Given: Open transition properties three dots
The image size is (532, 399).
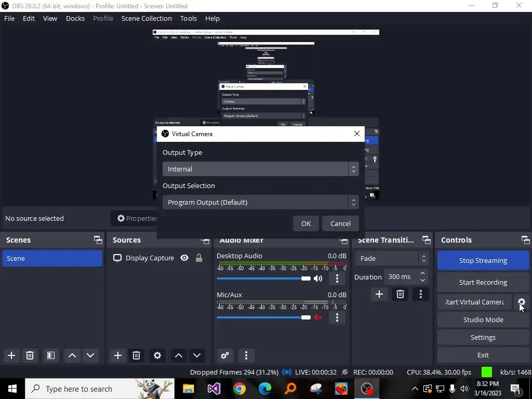Looking at the screenshot, I should pyautogui.click(x=421, y=294).
